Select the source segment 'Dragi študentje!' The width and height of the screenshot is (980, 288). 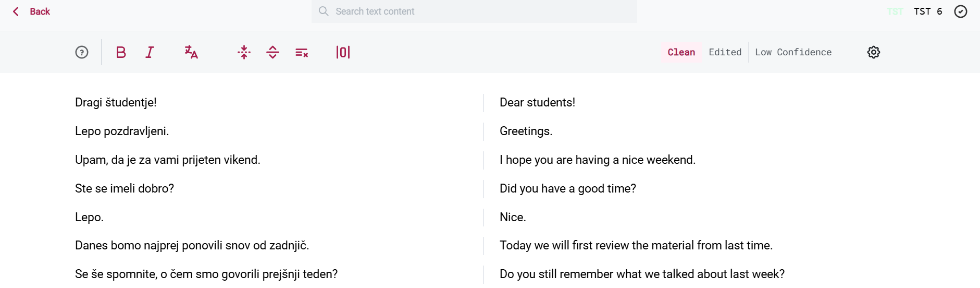click(x=116, y=102)
